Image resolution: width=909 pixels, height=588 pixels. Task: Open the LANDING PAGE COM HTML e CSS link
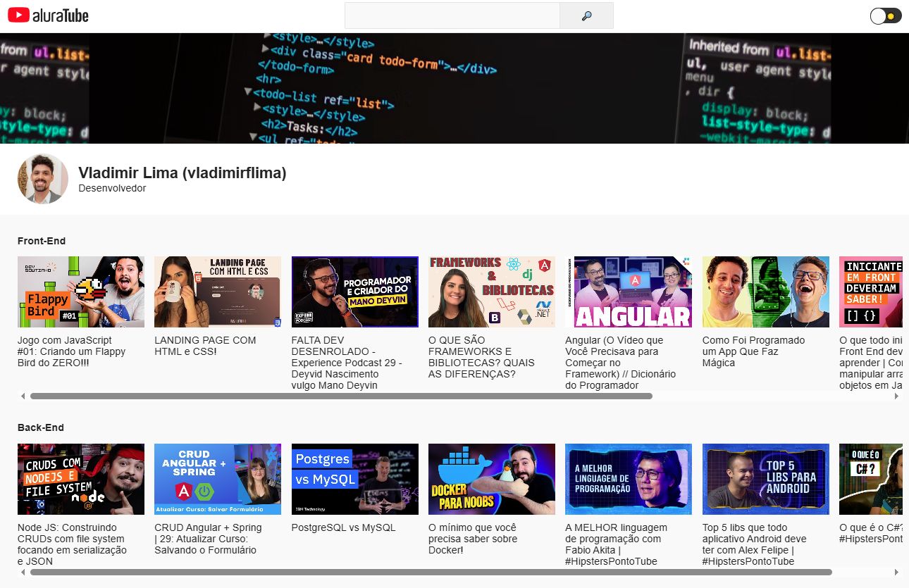click(205, 346)
